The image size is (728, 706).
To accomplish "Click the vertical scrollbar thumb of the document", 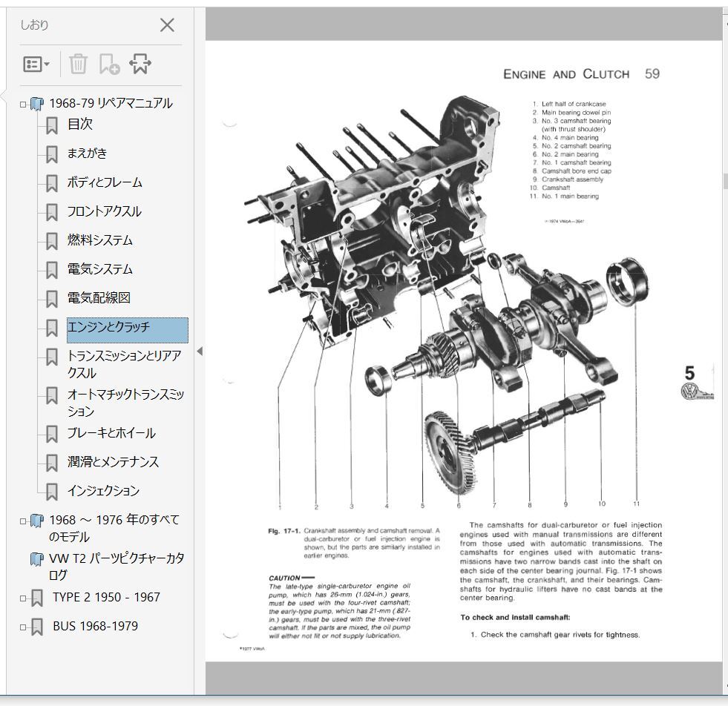I will 725,181.
